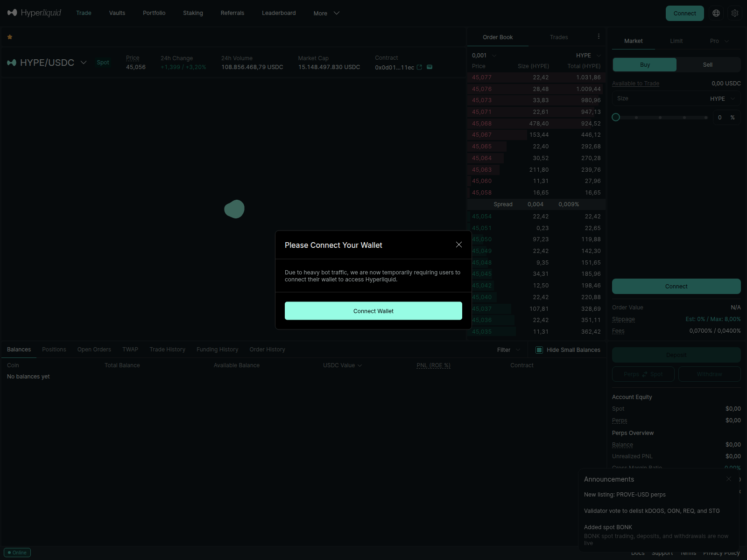
Task: Click the Withdraw button
Action: [x=709, y=374]
